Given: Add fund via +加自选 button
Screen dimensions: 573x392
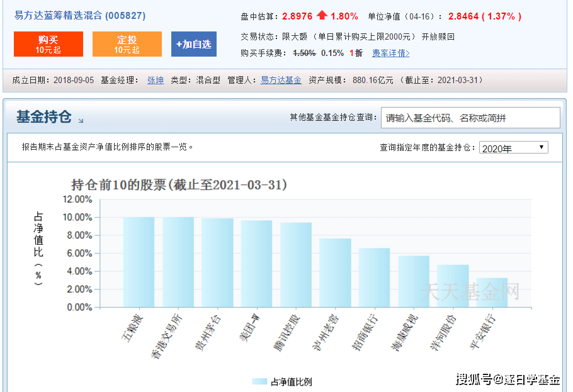Looking at the screenshot, I should click(194, 44).
